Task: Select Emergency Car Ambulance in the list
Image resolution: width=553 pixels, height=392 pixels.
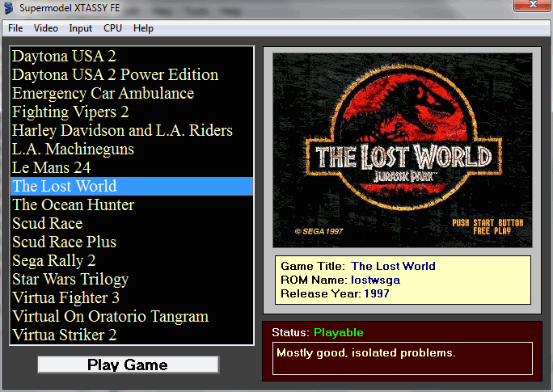Action: tap(132, 94)
